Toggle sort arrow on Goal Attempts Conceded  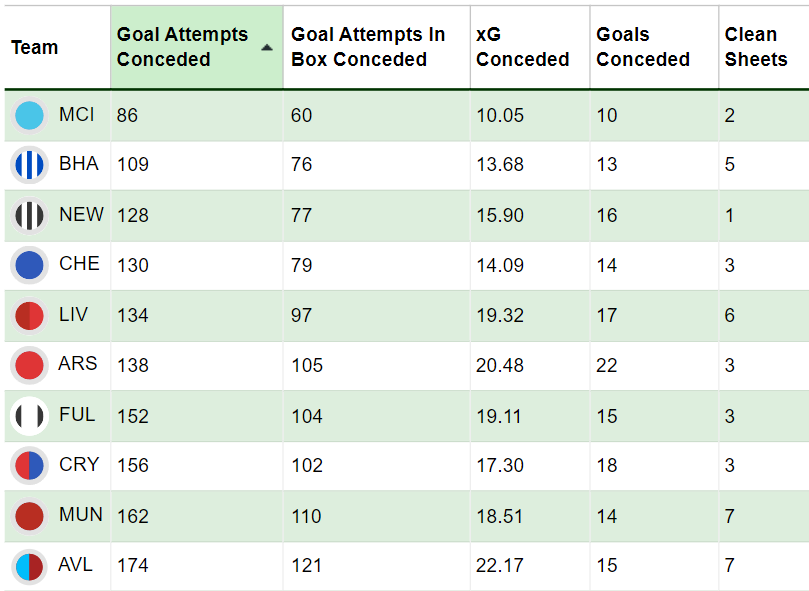coord(267,47)
